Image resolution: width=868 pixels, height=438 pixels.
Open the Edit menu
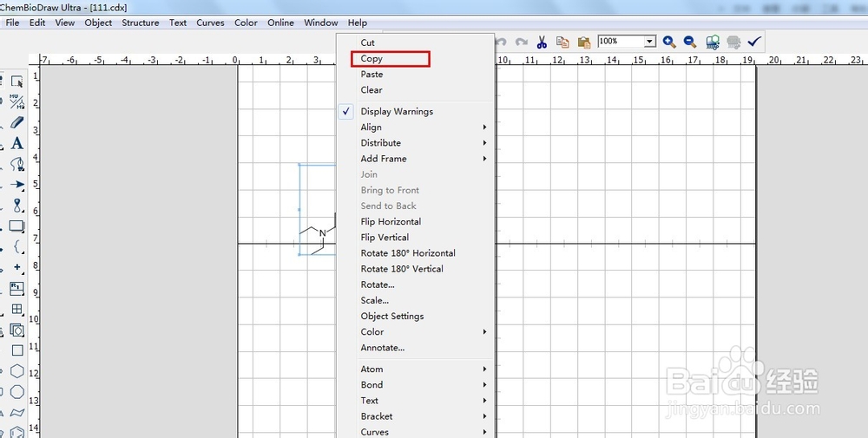37,23
